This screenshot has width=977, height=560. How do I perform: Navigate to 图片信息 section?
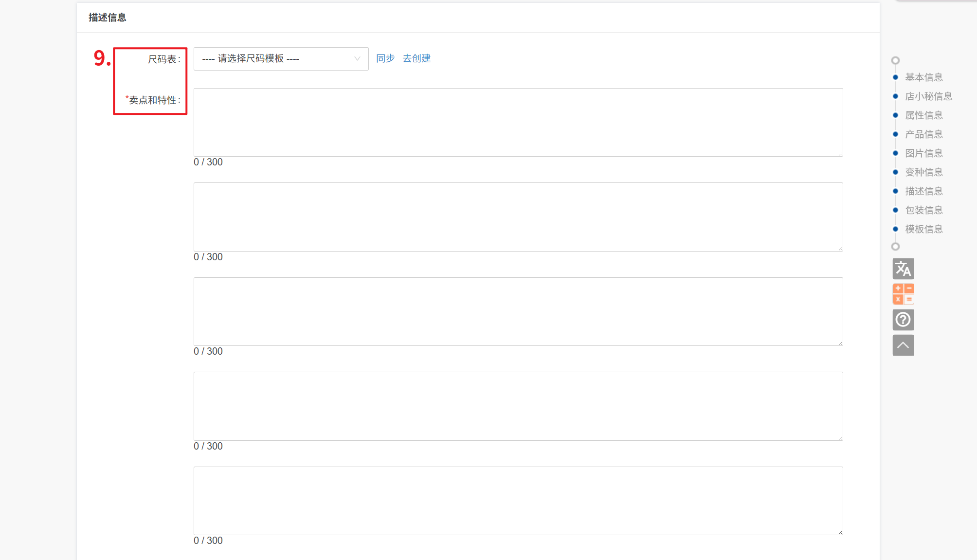pyautogui.click(x=923, y=153)
